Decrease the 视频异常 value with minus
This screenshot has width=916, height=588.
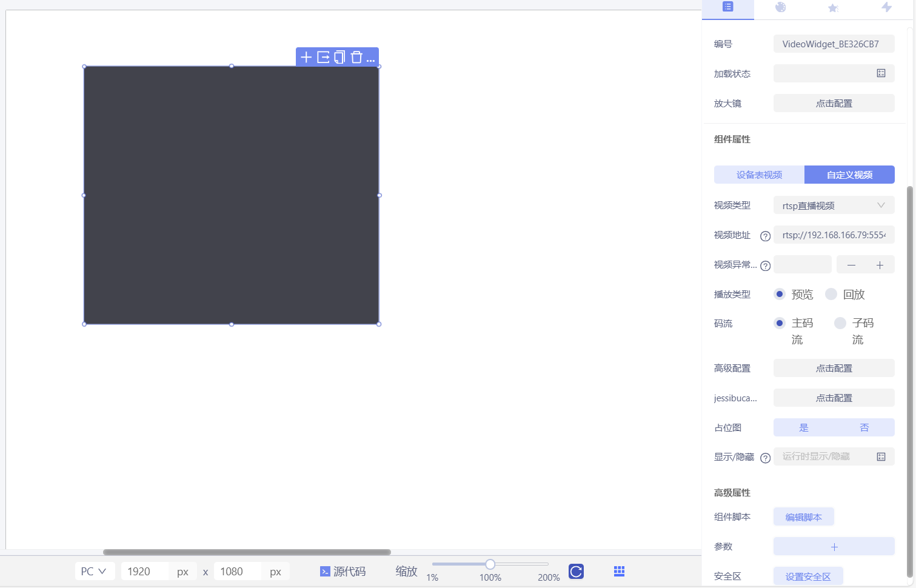pyautogui.click(x=851, y=265)
